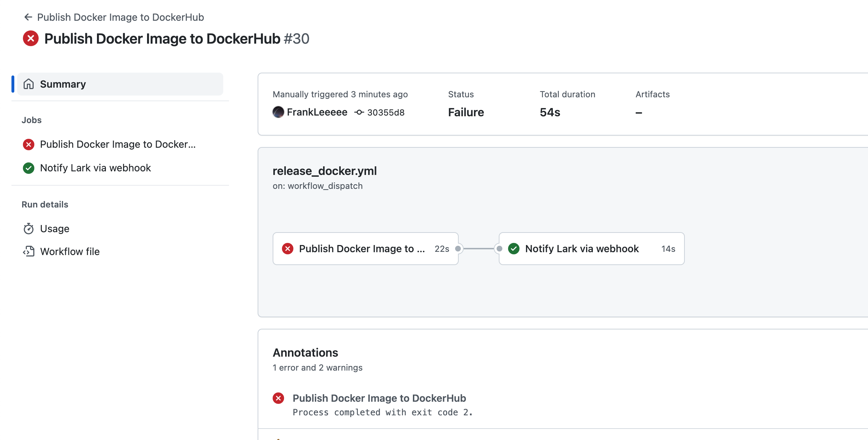Image resolution: width=868 pixels, height=440 pixels.
Task: Click 'on: workflow_dispatch' text
Action: tap(318, 186)
